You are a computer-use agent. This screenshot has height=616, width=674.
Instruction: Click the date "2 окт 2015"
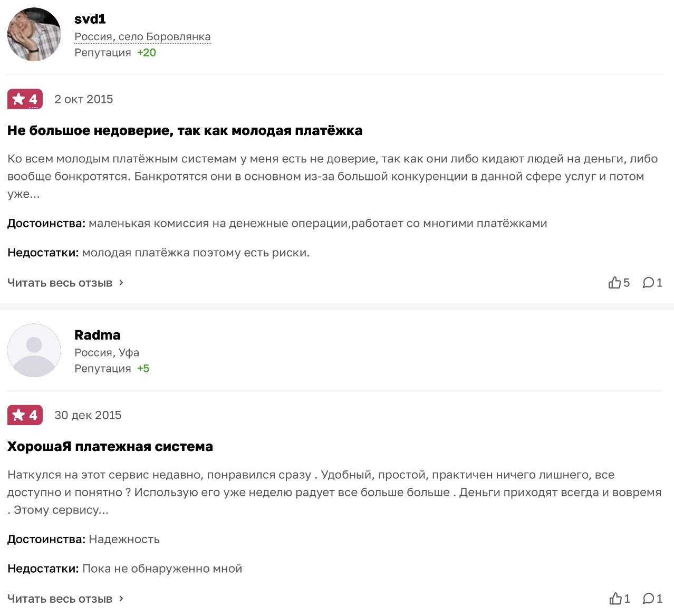point(84,99)
